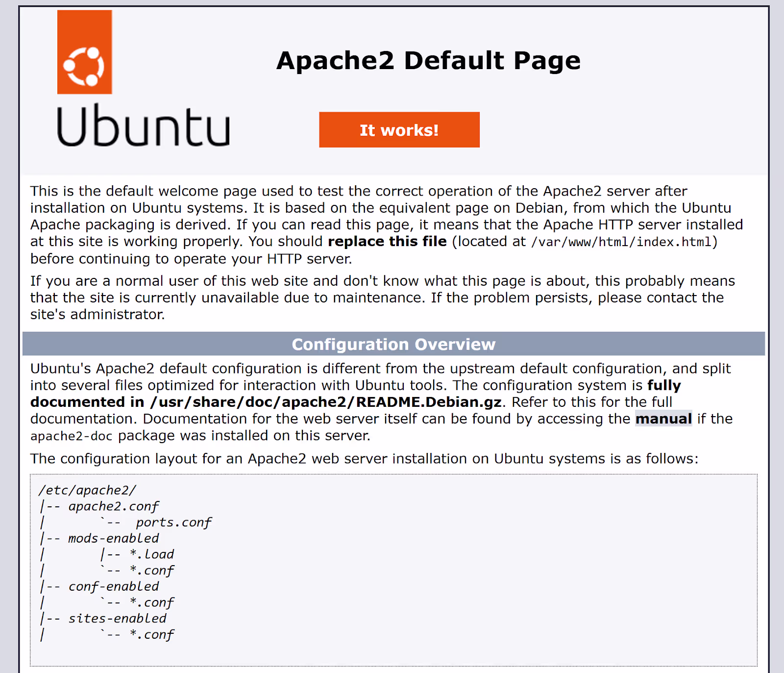This screenshot has height=673, width=784.
Task: Click the orange Ubuntu circle-of-friends logo
Action: point(85,52)
